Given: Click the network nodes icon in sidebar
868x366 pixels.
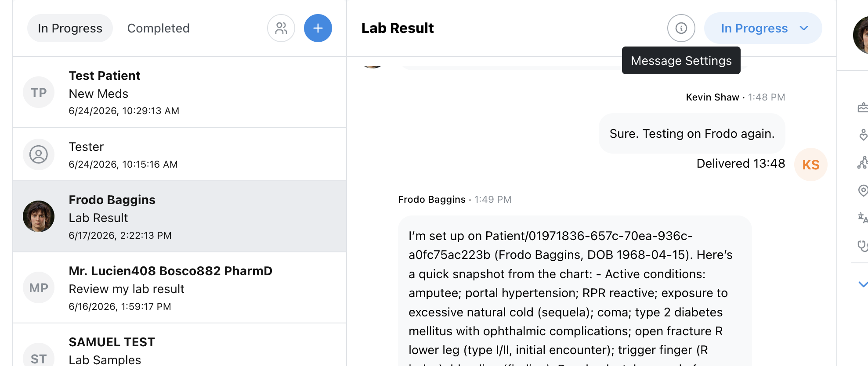Looking at the screenshot, I should [863, 162].
